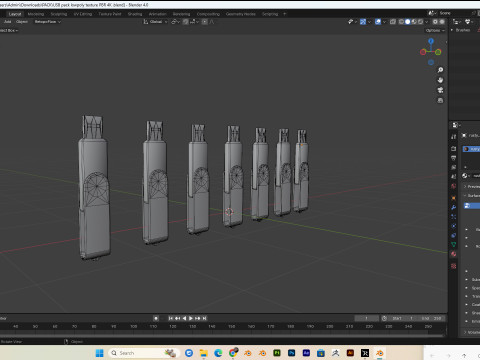Toggle snapping magnet in viewport header
480x360 pixels.
coord(186,22)
